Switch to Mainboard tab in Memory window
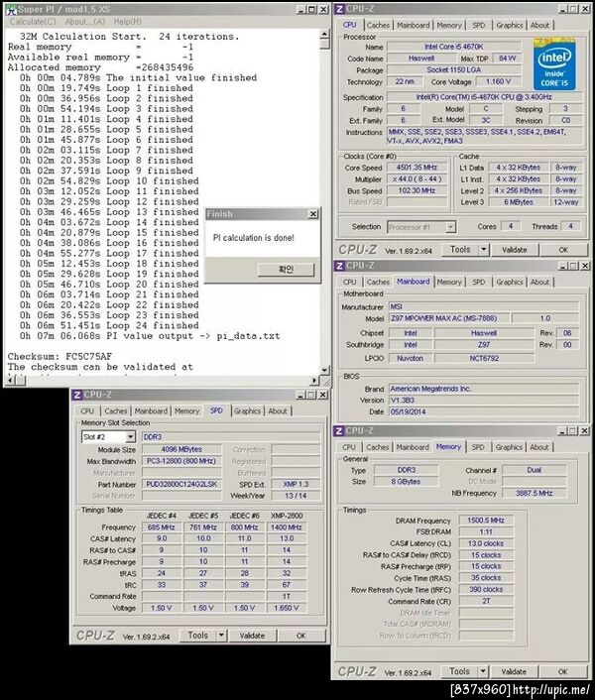The height and width of the screenshot is (700, 595). [x=413, y=447]
